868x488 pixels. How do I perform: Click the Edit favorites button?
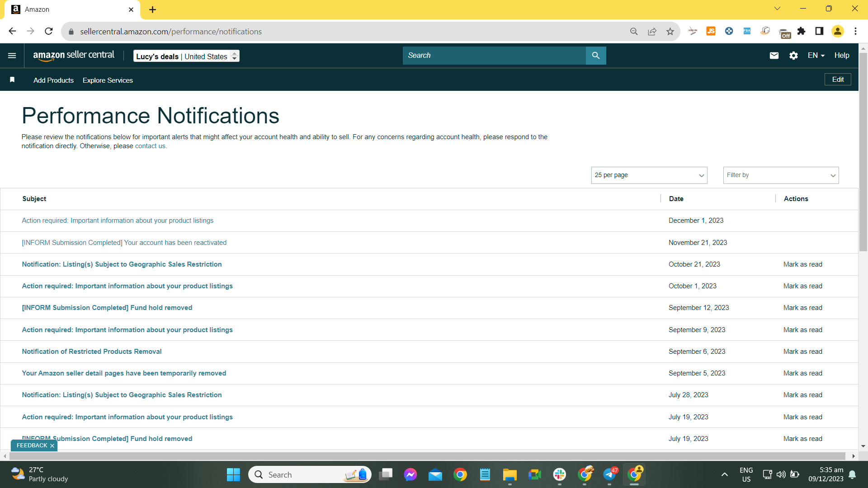tap(838, 80)
